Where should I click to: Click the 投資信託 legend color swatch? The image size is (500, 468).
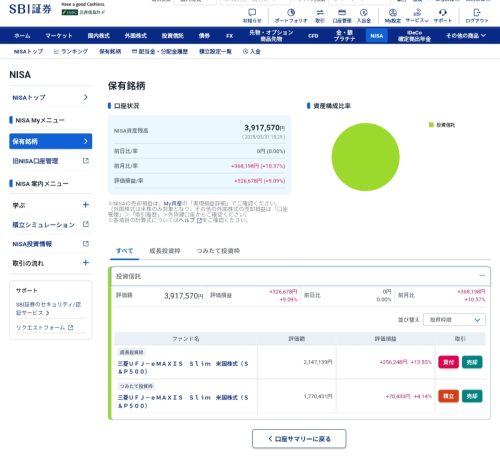pyautogui.click(x=431, y=125)
